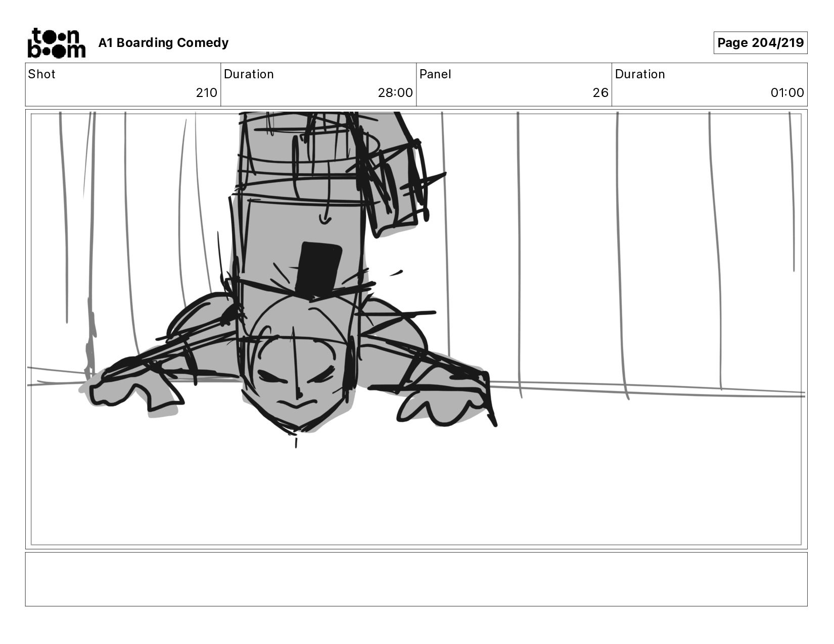Click the empty notes box below panel

tap(416, 579)
